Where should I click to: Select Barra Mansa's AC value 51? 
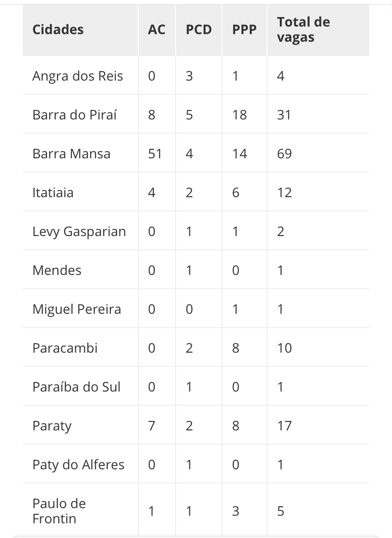coord(155,154)
